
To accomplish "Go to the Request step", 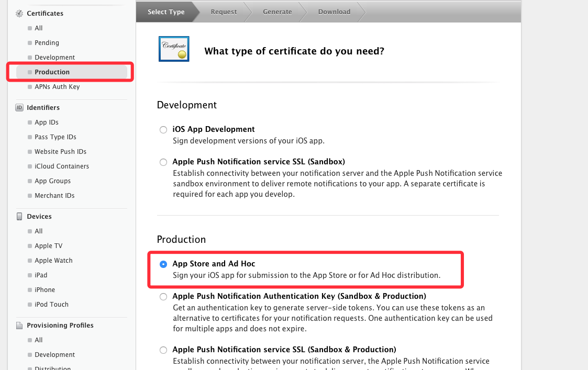I will click(224, 12).
